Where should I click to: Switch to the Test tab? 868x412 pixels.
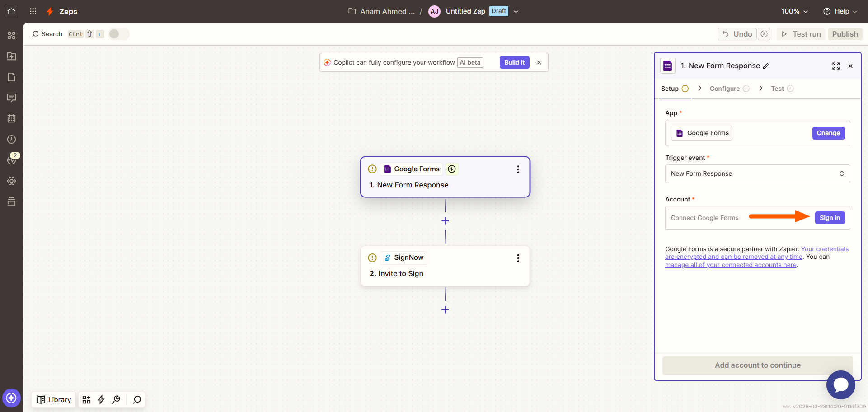tap(778, 89)
